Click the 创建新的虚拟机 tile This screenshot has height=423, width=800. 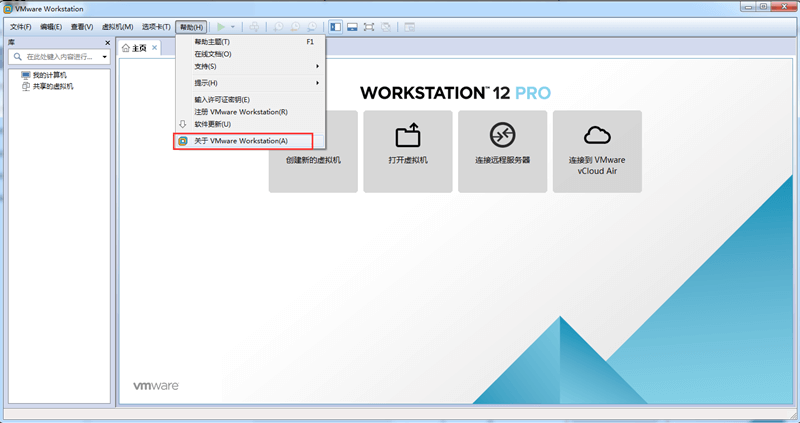pyautogui.click(x=313, y=152)
